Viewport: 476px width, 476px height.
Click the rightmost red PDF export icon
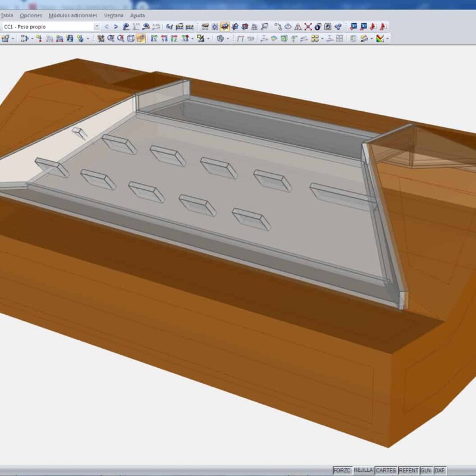click(x=383, y=27)
